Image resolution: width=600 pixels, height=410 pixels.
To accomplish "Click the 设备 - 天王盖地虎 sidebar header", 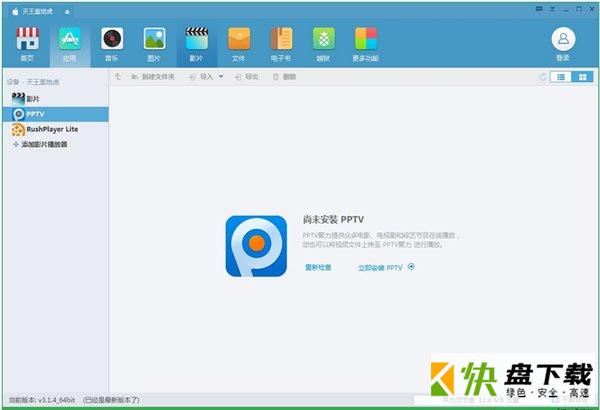I will 33,82.
